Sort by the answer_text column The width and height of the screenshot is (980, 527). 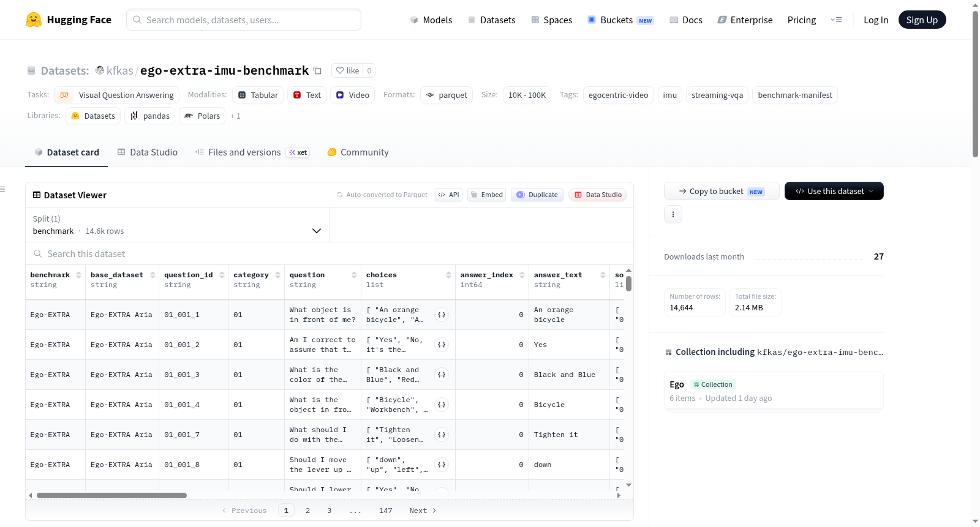pyautogui.click(x=603, y=275)
